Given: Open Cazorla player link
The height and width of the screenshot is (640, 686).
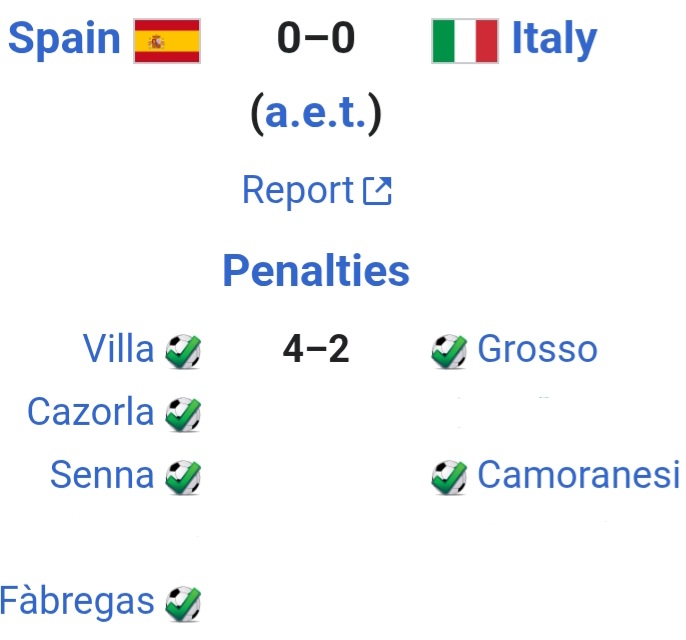Looking at the screenshot, I should (x=91, y=412).
